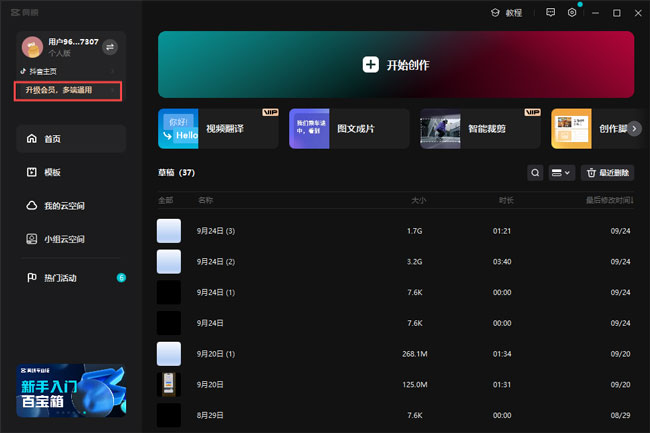Viewport: 650px width, 433px height.
Task: Click the account switch icon beside username
Action: [x=110, y=46]
